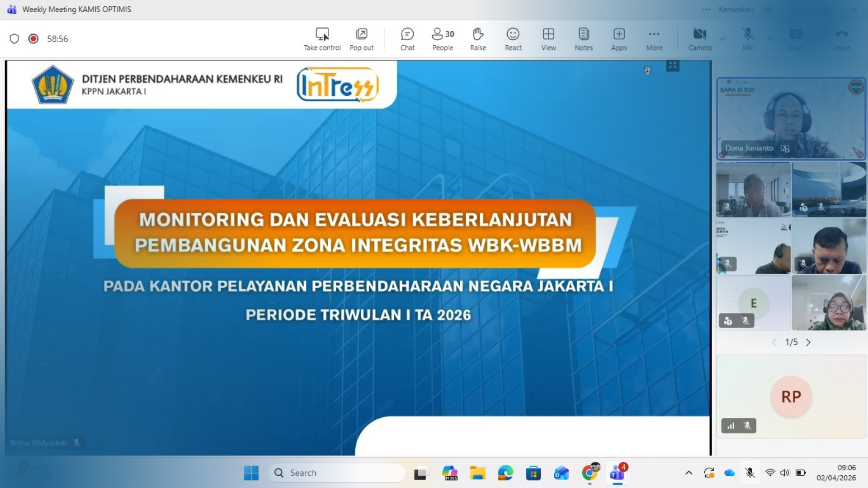Expand Mic options dropdown arrow
Image resolution: width=868 pixels, height=488 pixels.
point(771,39)
